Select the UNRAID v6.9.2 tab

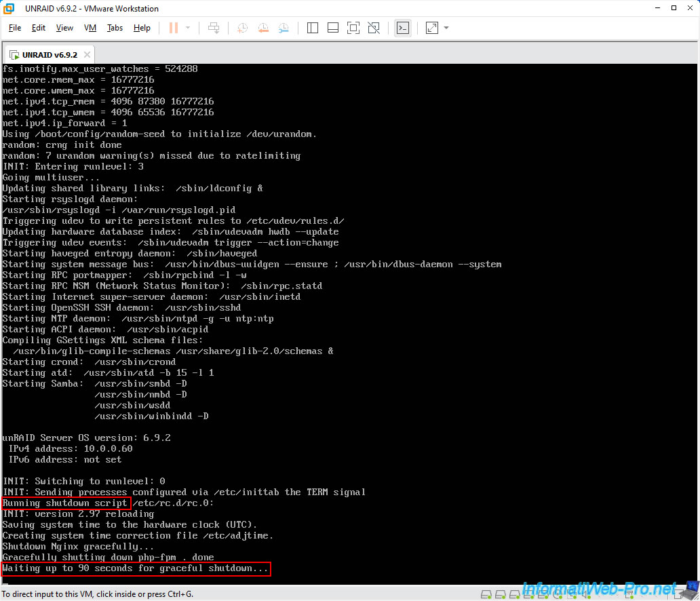49,54
